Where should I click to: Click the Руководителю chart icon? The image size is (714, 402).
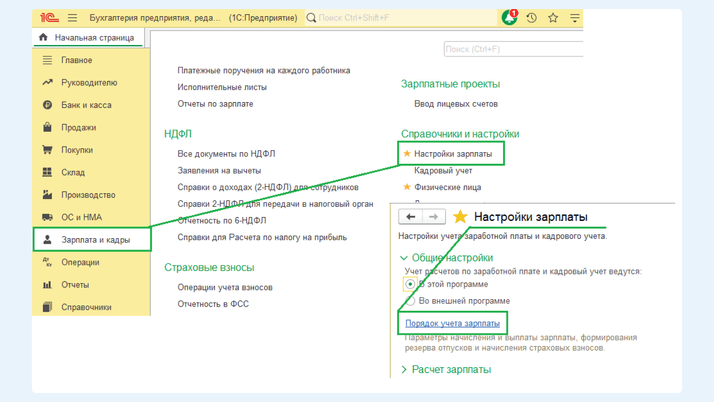[x=47, y=82]
